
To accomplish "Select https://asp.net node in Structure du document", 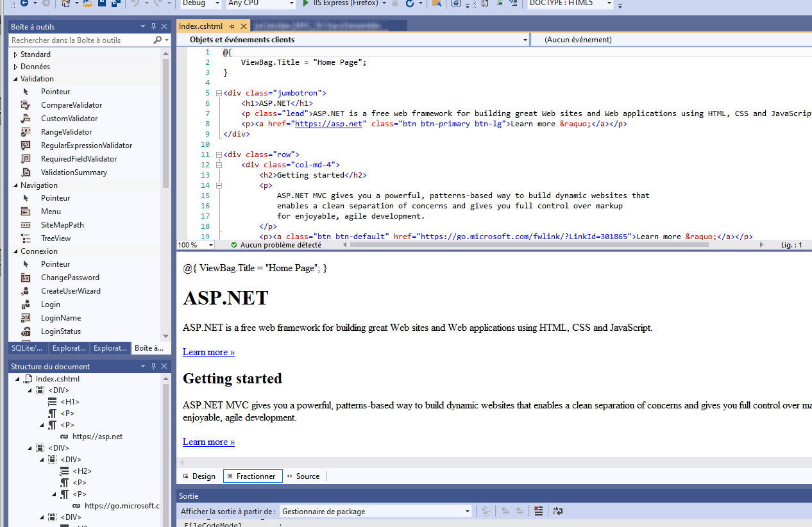I will pos(97,437).
